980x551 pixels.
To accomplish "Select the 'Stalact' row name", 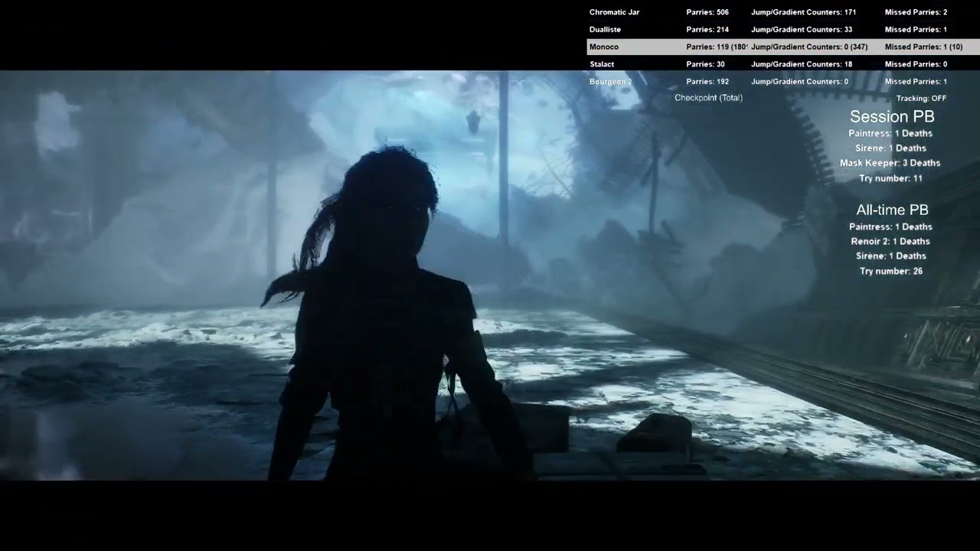I will pyautogui.click(x=602, y=64).
